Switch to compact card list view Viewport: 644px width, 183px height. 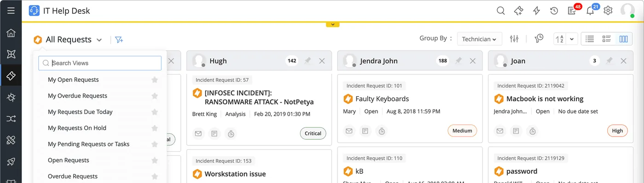607,39
